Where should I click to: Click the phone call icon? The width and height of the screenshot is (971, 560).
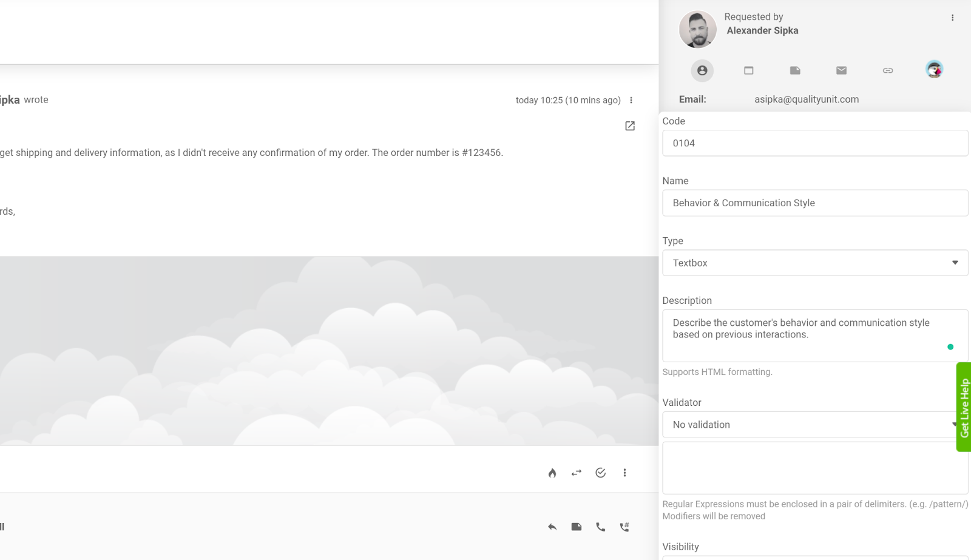tap(600, 527)
